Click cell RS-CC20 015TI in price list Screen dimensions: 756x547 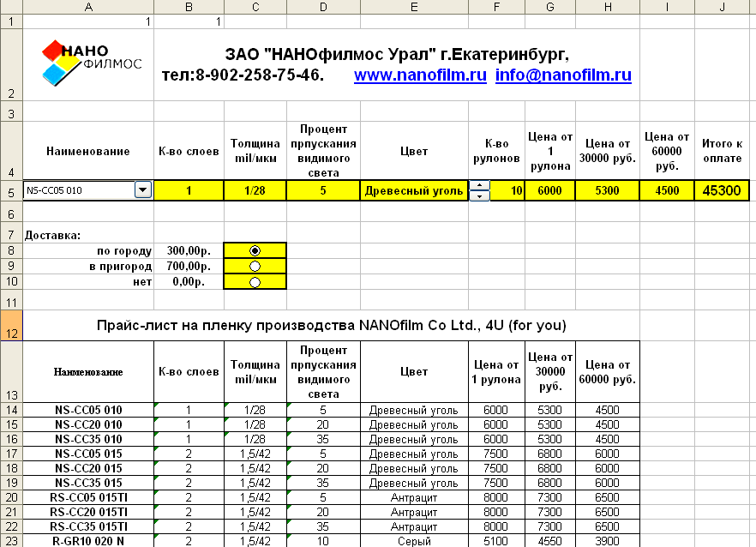tap(88, 512)
